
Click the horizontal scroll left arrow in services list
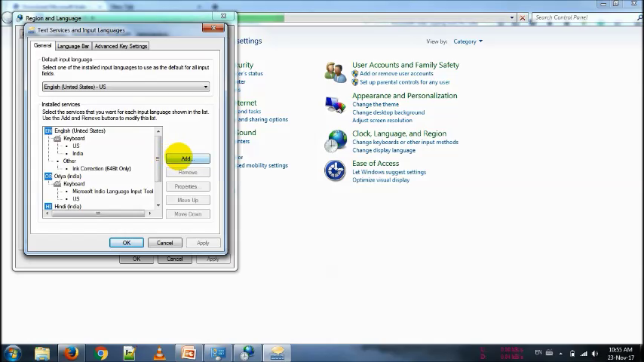[48, 213]
